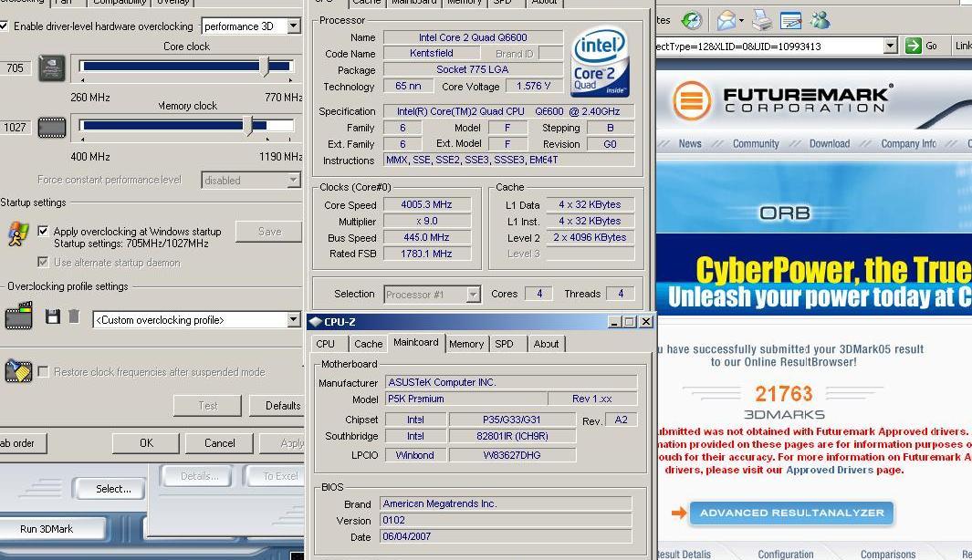
Task: Switch to Cache tab in lower CPU-Z window
Action: click(x=368, y=344)
